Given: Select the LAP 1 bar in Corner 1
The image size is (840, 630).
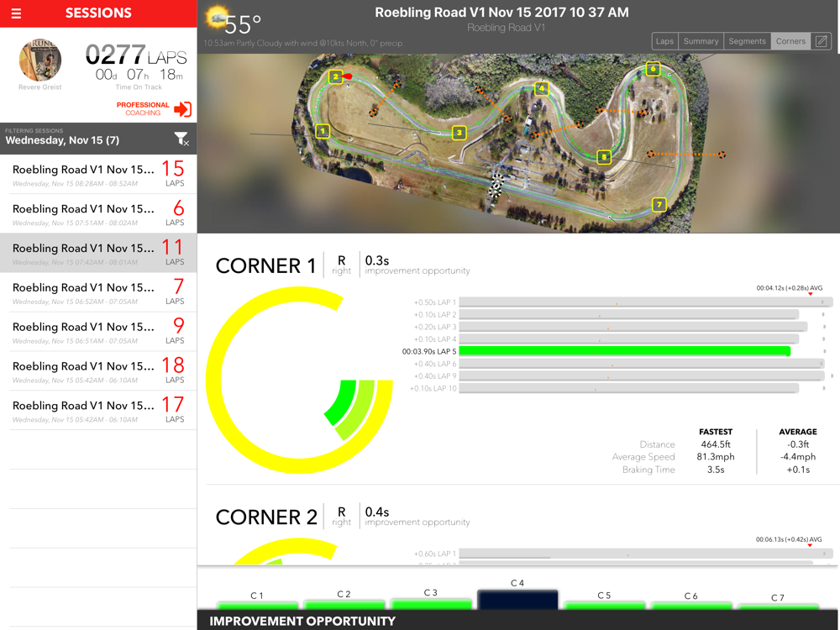Looking at the screenshot, I should click(x=645, y=302).
